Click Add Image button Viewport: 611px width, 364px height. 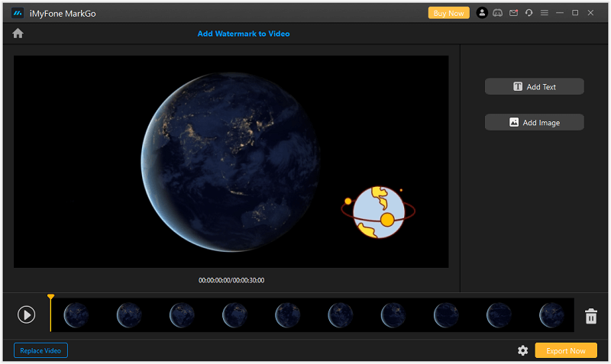pyautogui.click(x=534, y=123)
